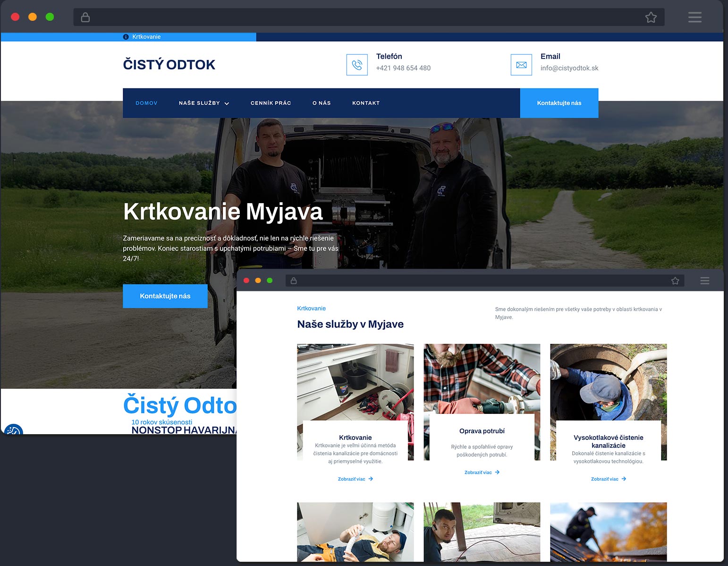The width and height of the screenshot is (728, 566).
Task: Click the address bar input field
Action: click(330, 17)
